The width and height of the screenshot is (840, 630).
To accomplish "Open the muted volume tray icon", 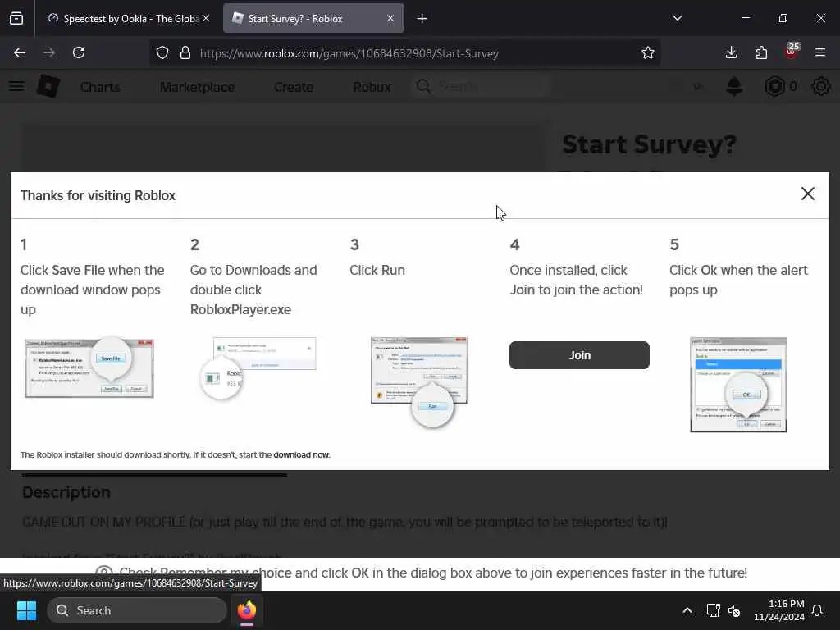I will (734, 610).
